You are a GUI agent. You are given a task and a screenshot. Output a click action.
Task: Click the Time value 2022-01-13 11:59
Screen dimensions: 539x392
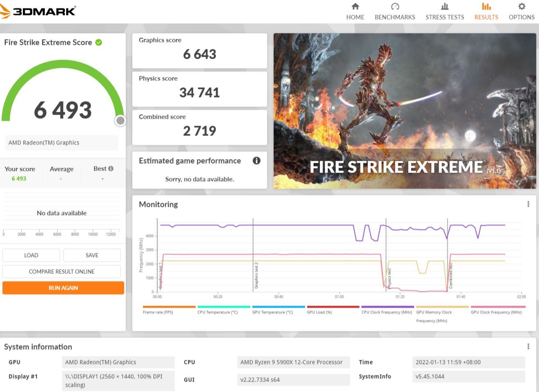(x=468, y=362)
